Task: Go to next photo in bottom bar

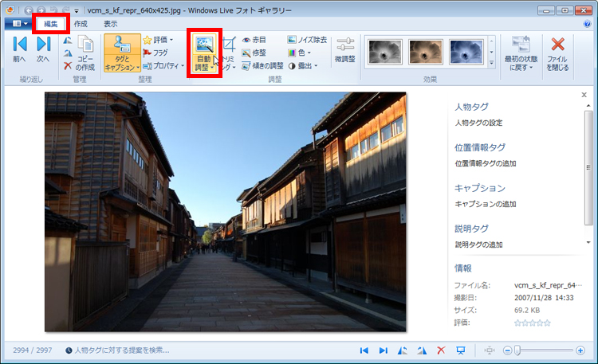Action: point(384,350)
